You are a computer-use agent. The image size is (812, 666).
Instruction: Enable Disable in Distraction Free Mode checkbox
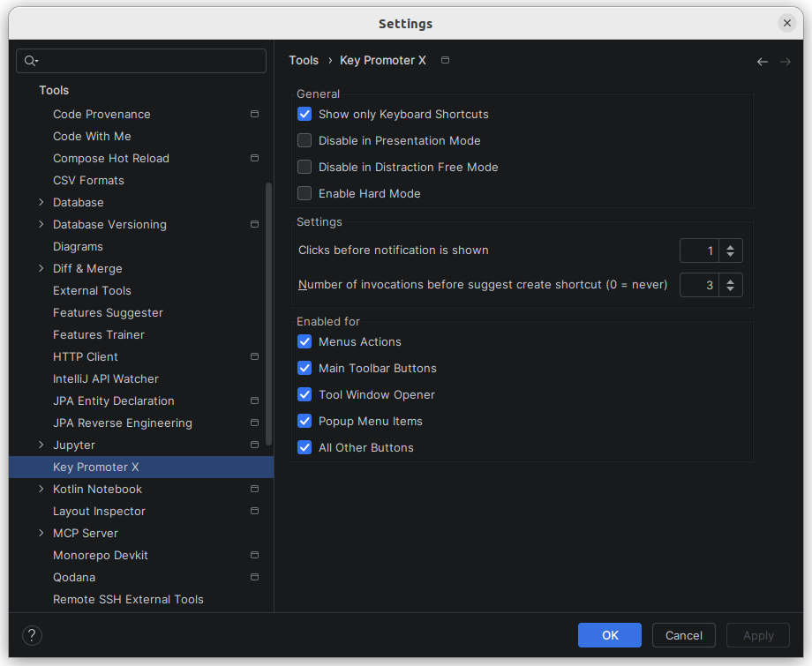click(x=304, y=167)
